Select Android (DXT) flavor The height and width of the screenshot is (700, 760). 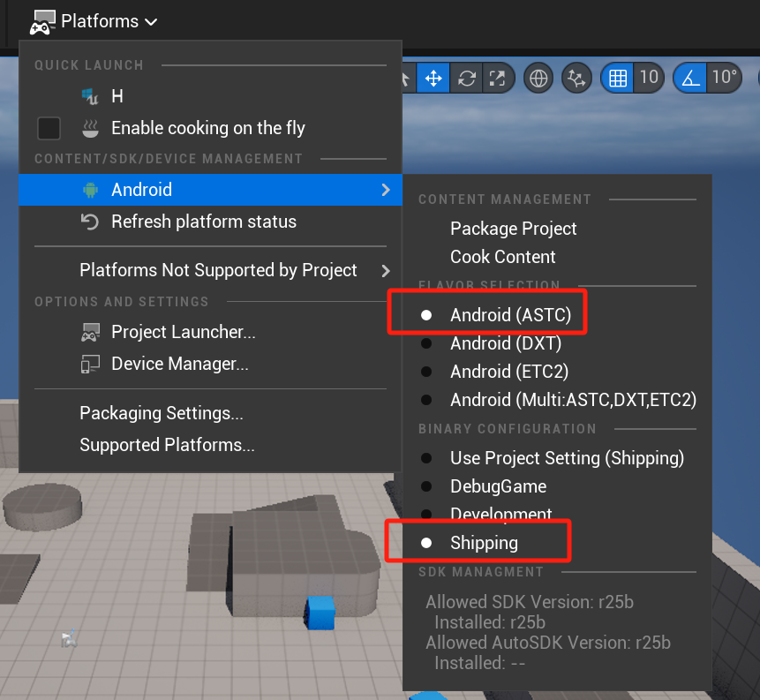[505, 343]
